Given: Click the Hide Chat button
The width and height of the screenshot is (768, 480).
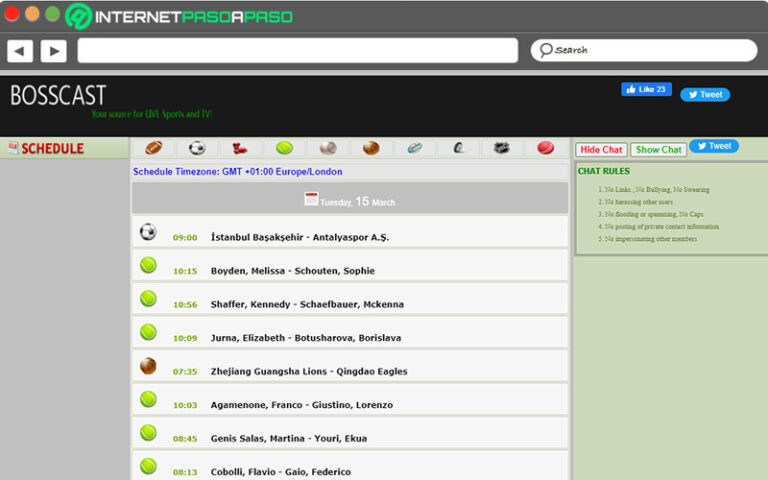Looking at the screenshot, I should point(601,149).
